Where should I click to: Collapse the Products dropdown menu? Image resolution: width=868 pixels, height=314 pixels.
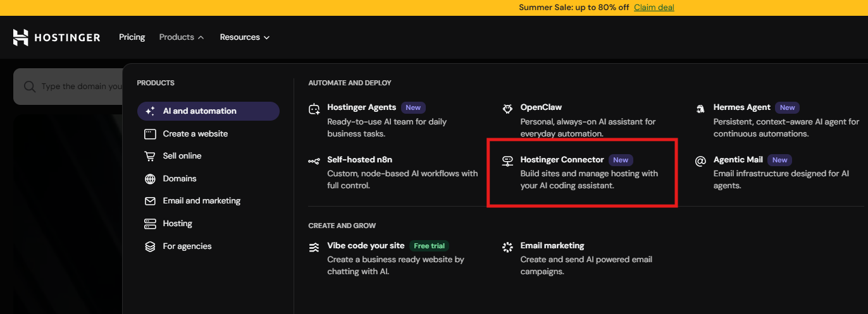(x=182, y=37)
